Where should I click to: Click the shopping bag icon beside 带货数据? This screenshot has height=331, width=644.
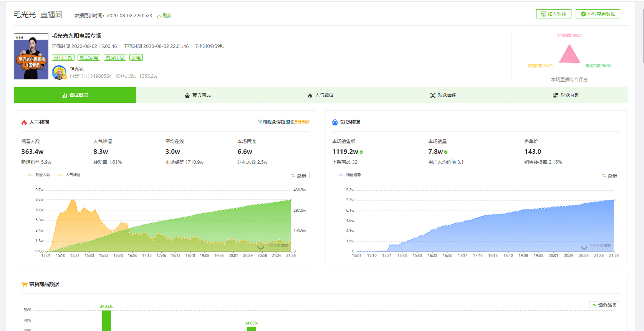[x=335, y=122]
